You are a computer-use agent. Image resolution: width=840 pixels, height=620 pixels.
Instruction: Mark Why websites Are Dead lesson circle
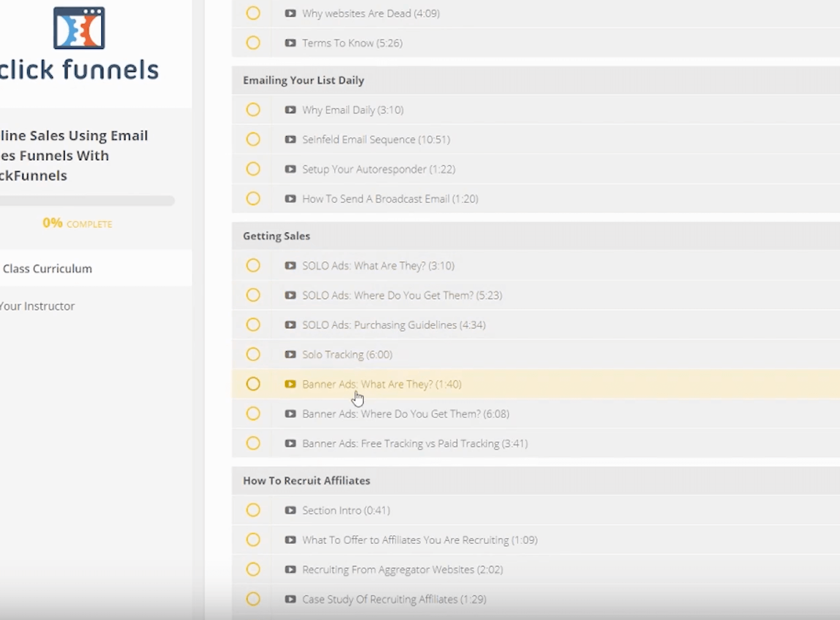[x=253, y=13]
